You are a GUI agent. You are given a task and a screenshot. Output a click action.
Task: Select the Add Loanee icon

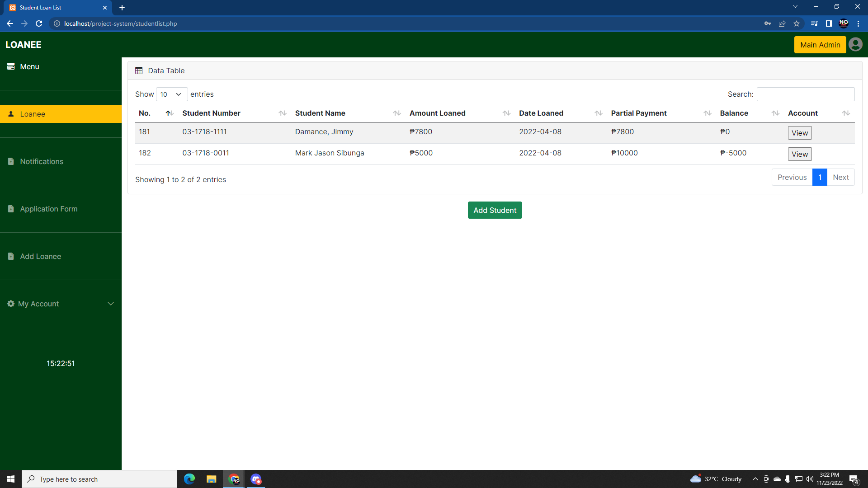coord(10,256)
